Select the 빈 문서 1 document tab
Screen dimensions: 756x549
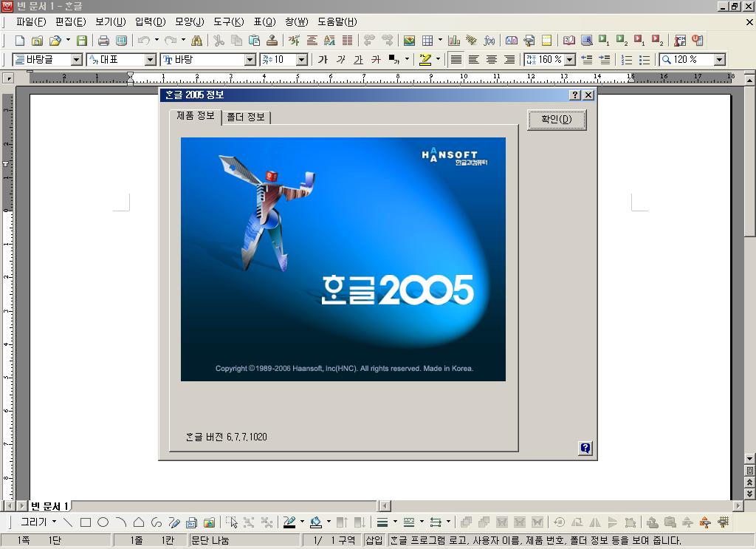(49, 506)
